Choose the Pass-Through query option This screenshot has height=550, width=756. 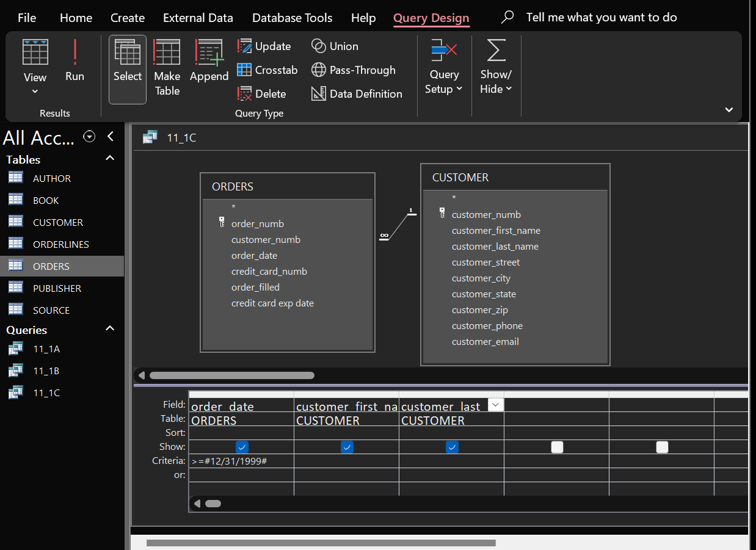(x=354, y=70)
